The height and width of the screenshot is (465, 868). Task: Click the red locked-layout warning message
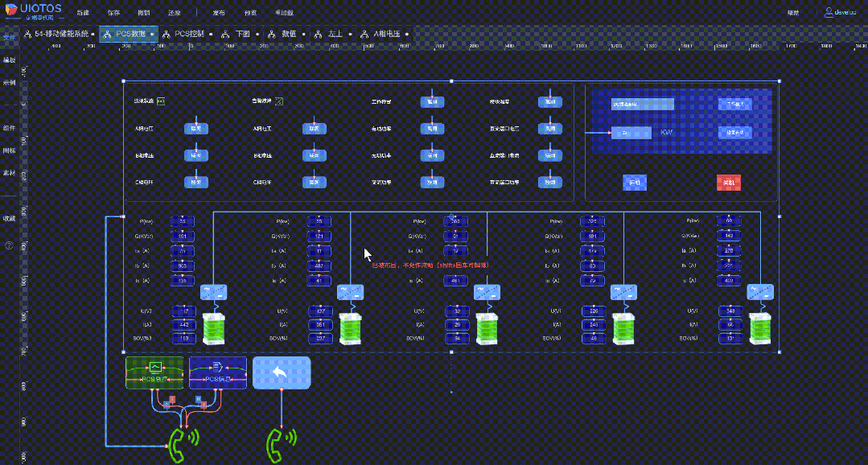point(430,265)
